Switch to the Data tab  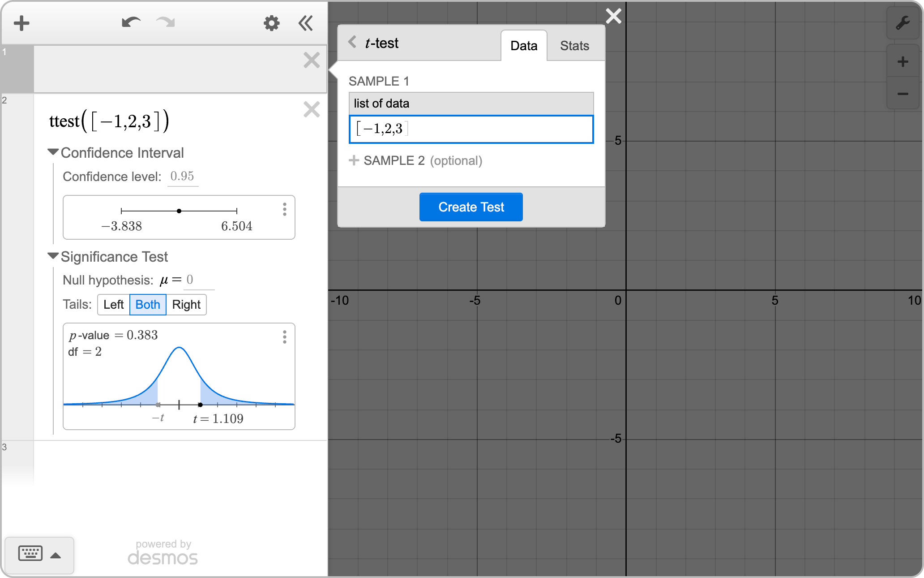coord(524,46)
